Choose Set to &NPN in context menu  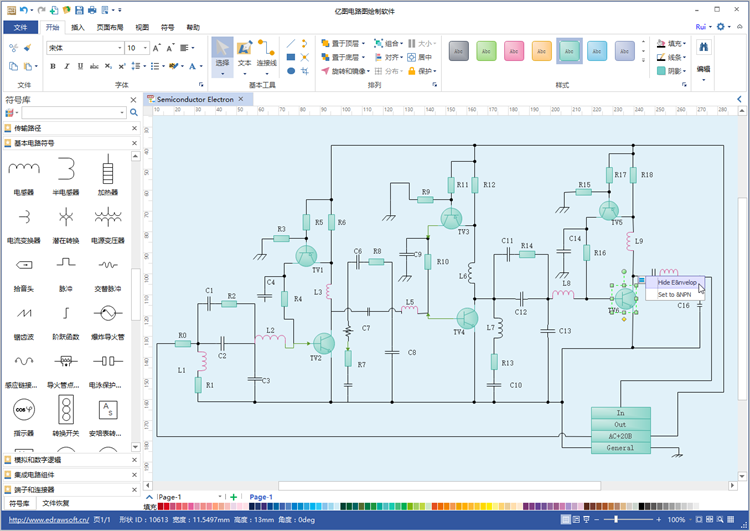674,295
